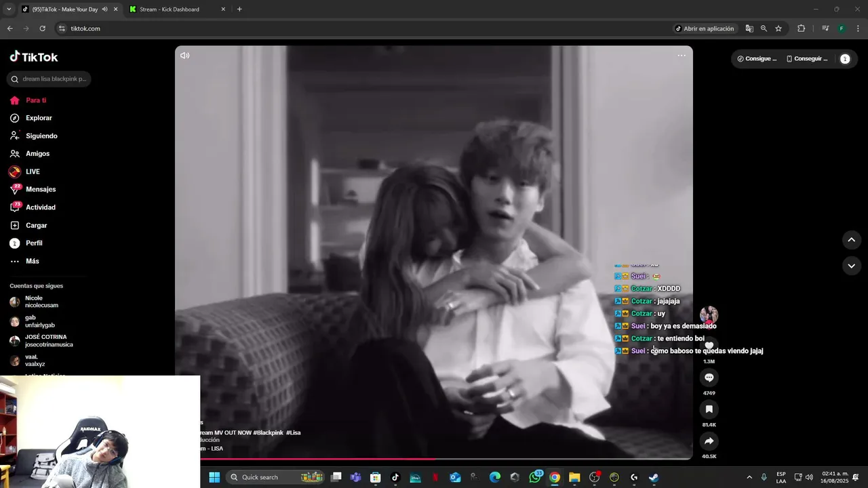Screen dimensions: 868x488
Task: Open Microsoft Edge in the taskbar
Action: point(495,477)
